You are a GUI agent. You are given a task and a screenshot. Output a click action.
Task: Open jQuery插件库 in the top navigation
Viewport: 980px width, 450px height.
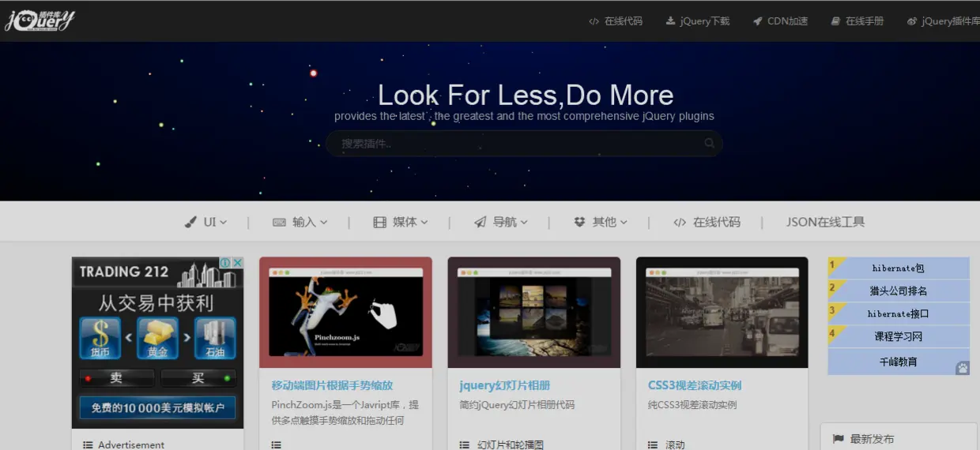[x=951, y=21]
